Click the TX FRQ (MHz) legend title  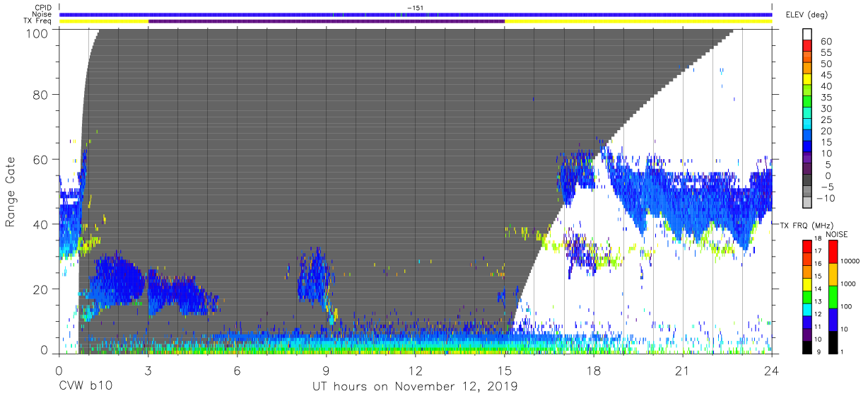(806, 225)
